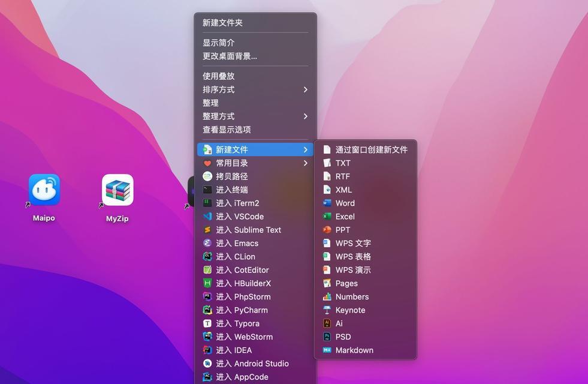Click the WebStorm icon in menu
588x384 pixels.
(207, 337)
